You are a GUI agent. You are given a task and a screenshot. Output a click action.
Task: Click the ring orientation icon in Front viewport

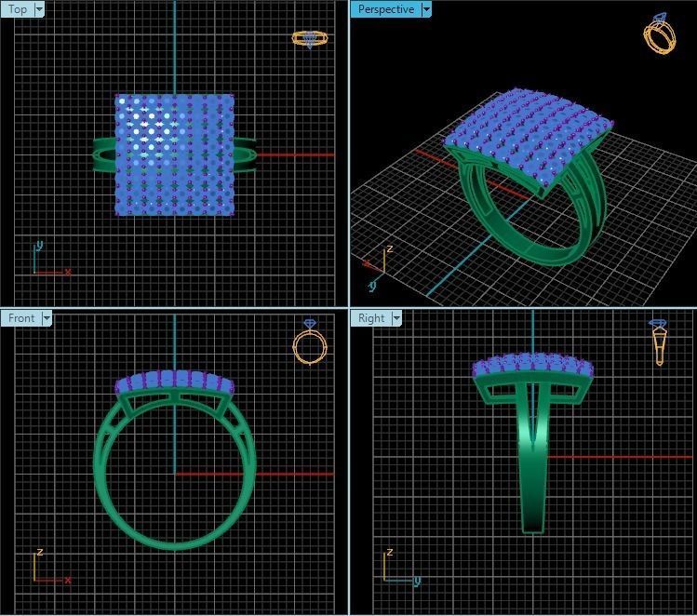click(310, 341)
